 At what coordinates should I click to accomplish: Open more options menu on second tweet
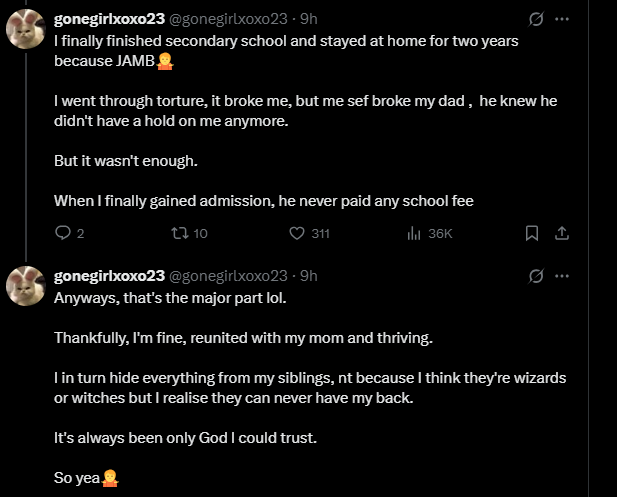[x=562, y=276]
